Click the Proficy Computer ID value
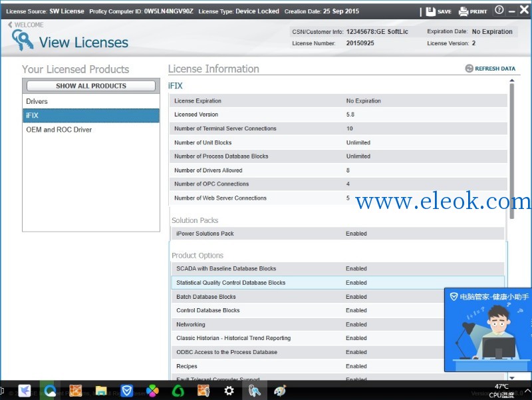The image size is (532, 400). pos(169,11)
